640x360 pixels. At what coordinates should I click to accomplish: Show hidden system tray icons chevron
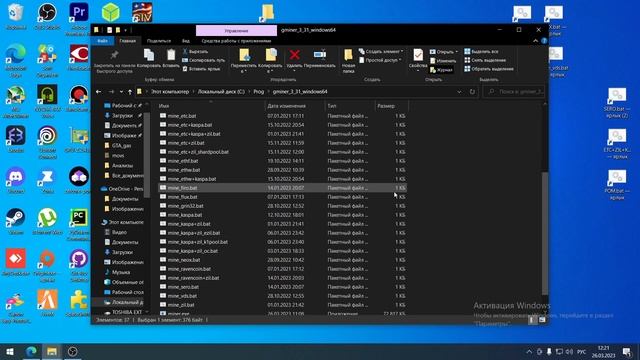point(529,351)
